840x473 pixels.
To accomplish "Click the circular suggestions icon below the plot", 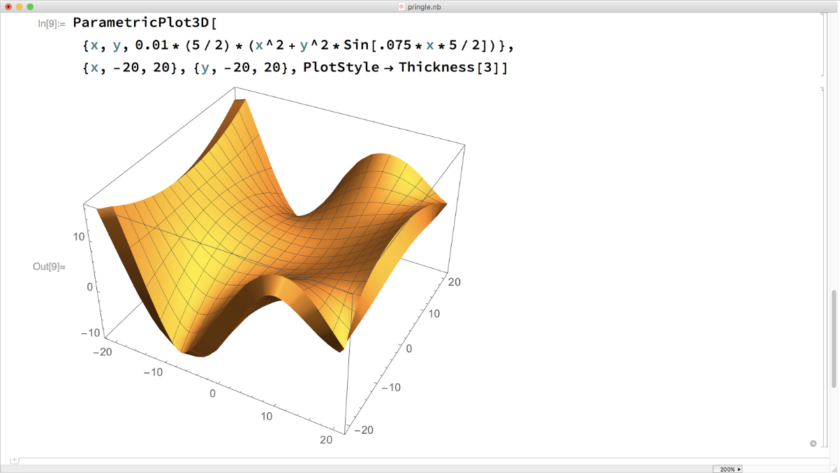I will pos(813,444).
